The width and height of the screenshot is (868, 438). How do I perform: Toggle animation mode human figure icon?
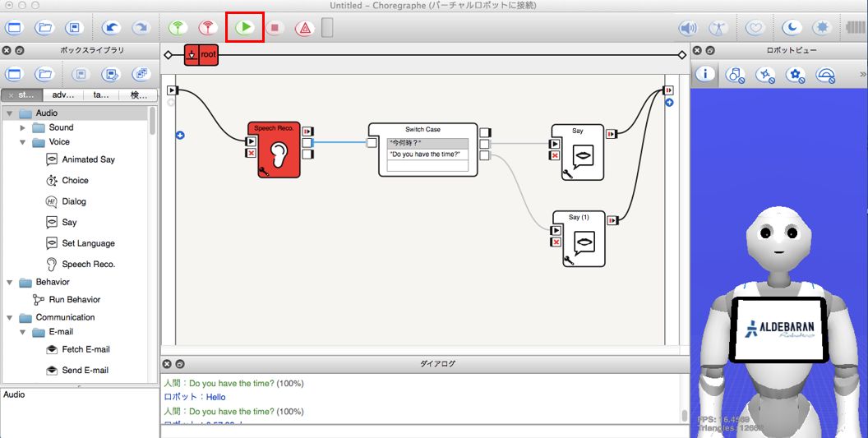718,28
